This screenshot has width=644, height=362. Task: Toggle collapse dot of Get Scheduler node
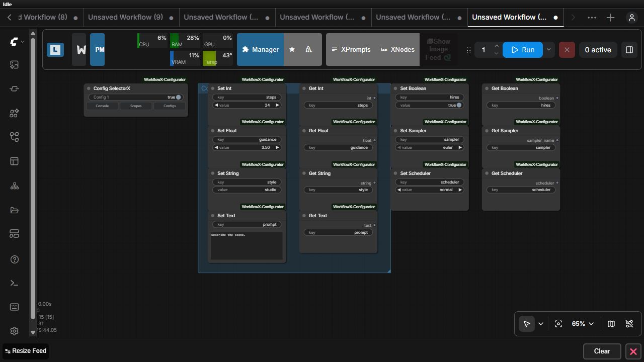click(487, 173)
